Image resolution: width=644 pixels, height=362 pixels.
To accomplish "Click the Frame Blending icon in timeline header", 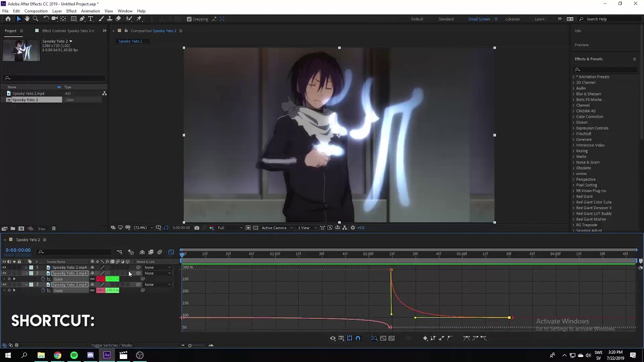I will pos(150,252).
